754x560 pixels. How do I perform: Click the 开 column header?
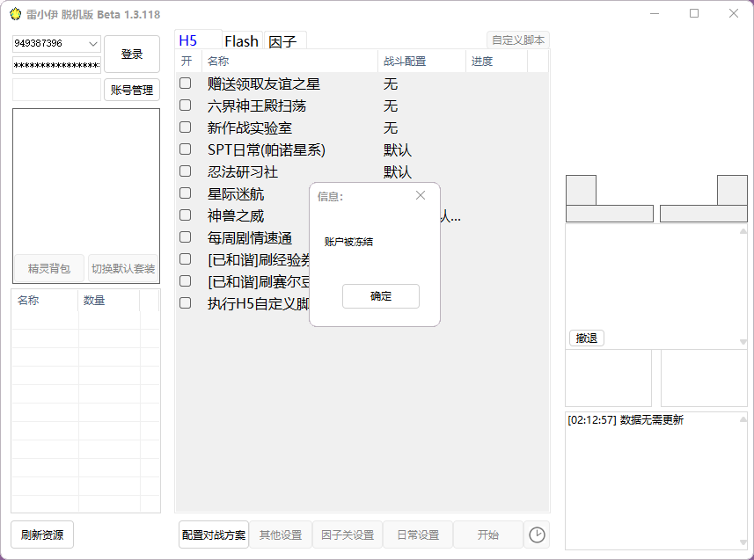pos(187,61)
